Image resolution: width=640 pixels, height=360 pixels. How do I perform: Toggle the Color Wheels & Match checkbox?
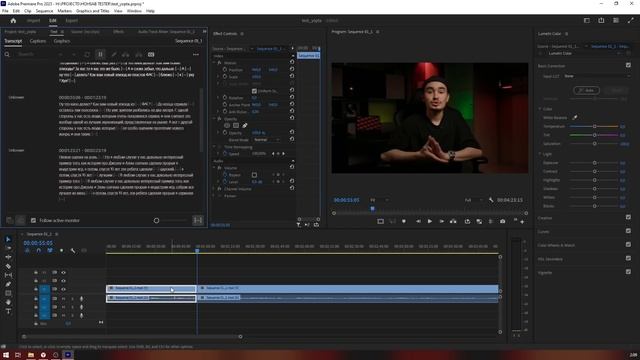tap(628, 244)
